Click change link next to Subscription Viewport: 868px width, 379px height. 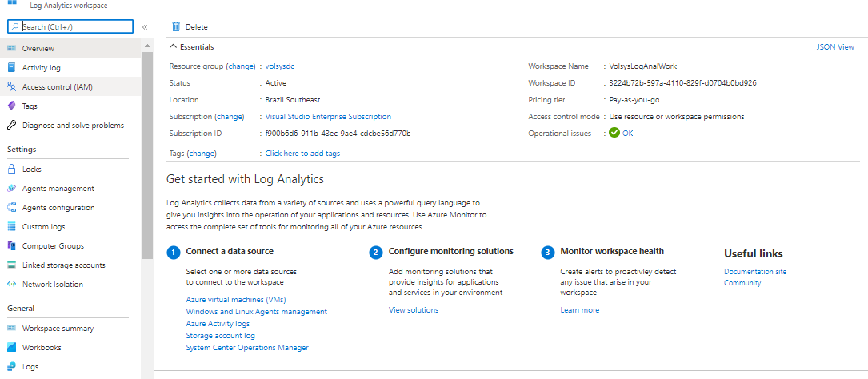pyautogui.click(x=229, y=116)
